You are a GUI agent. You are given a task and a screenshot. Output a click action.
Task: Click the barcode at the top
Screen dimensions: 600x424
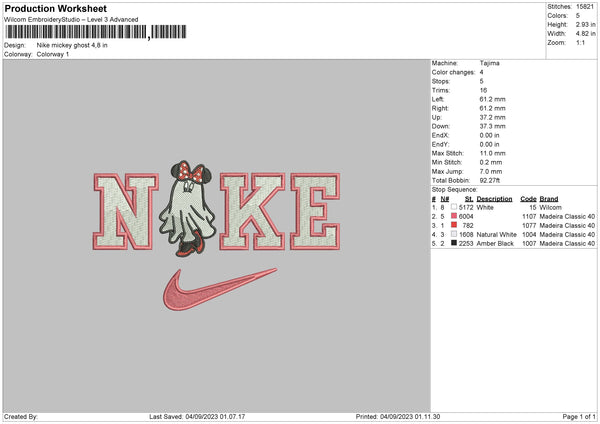pos(96,32)
